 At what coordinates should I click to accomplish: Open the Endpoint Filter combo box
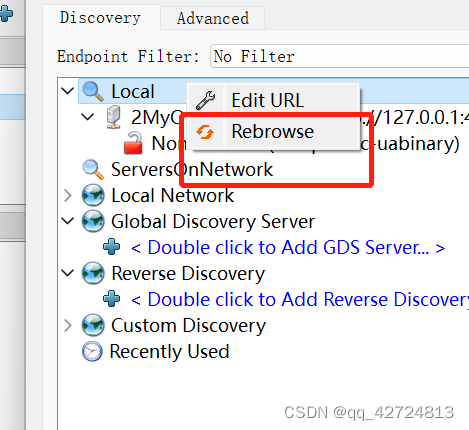339,56
